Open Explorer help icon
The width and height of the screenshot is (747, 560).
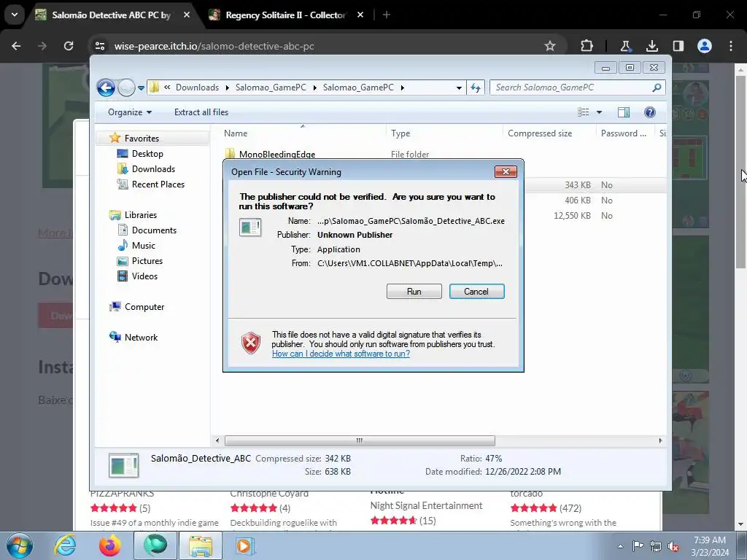(649, 112)
